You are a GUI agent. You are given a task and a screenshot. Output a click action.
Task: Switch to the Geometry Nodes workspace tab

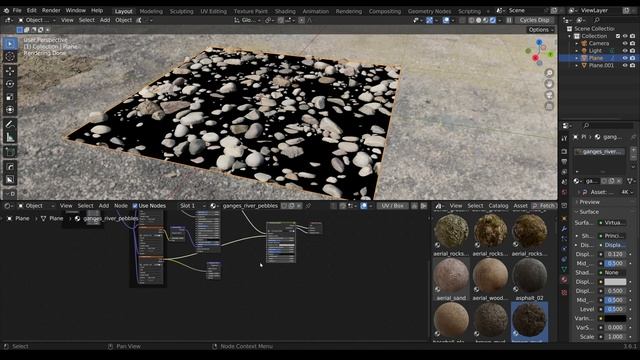tap(429, 11)
